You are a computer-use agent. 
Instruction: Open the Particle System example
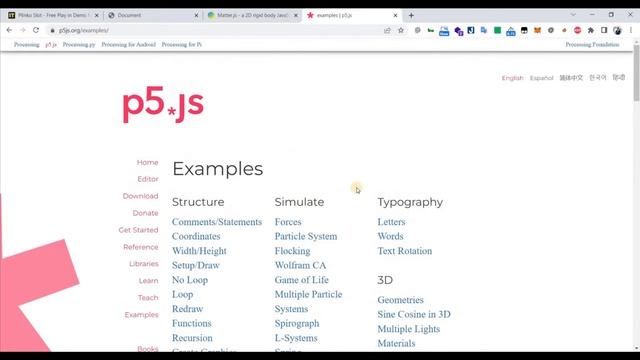tap(306, 236)
